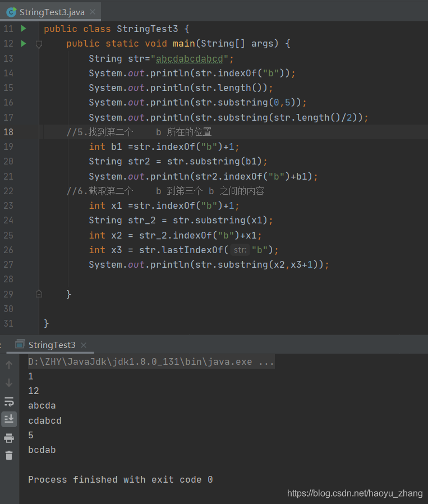Click line number 26 in the gutter
This screenshot has width=428, height=504.
coord(8,250)
